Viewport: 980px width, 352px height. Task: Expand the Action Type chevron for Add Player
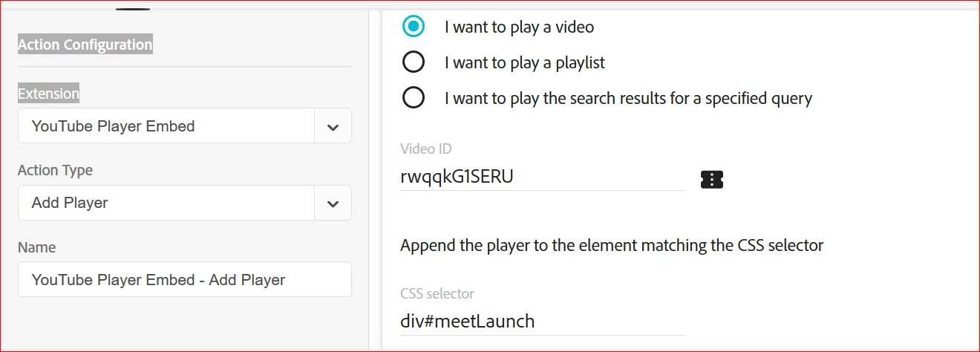(333, 203)
